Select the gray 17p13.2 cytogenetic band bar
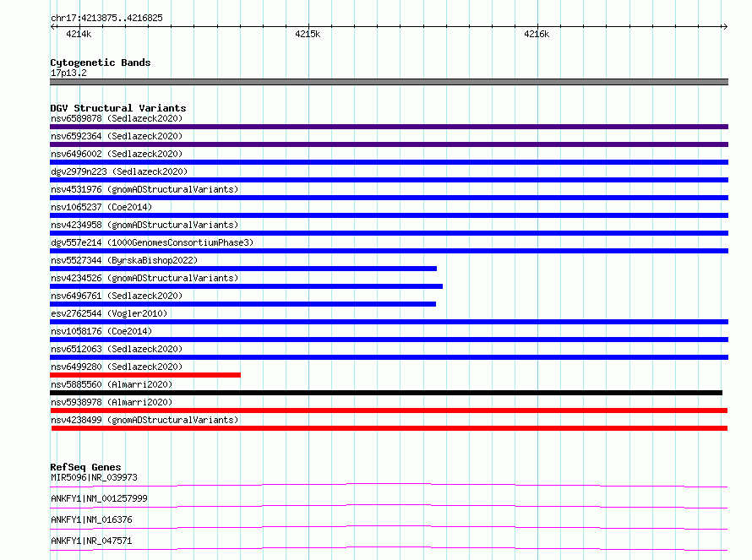Screen dimensions: 752x560 (x=389, y=82)
